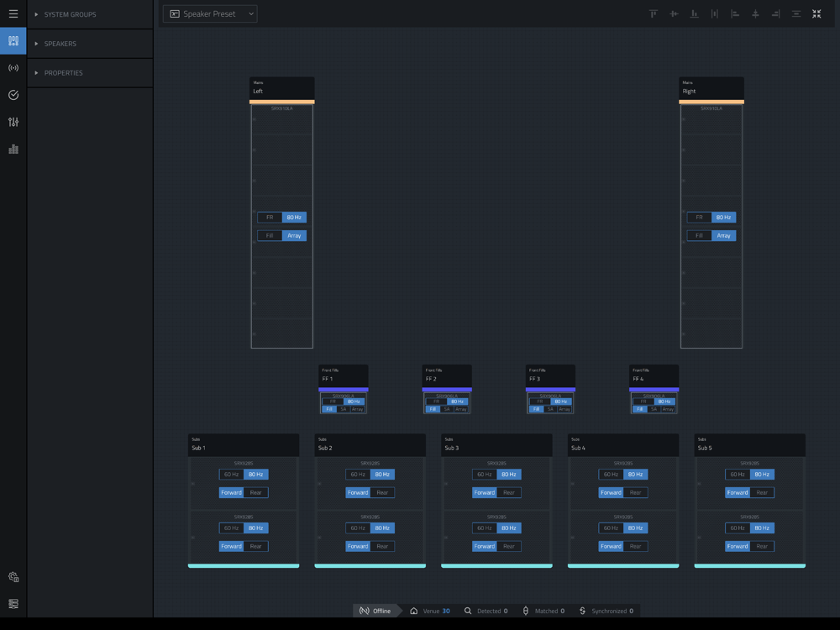Screen dimensions: 840x630
Task: Set Left main array to FR
Action: [270, 217]
